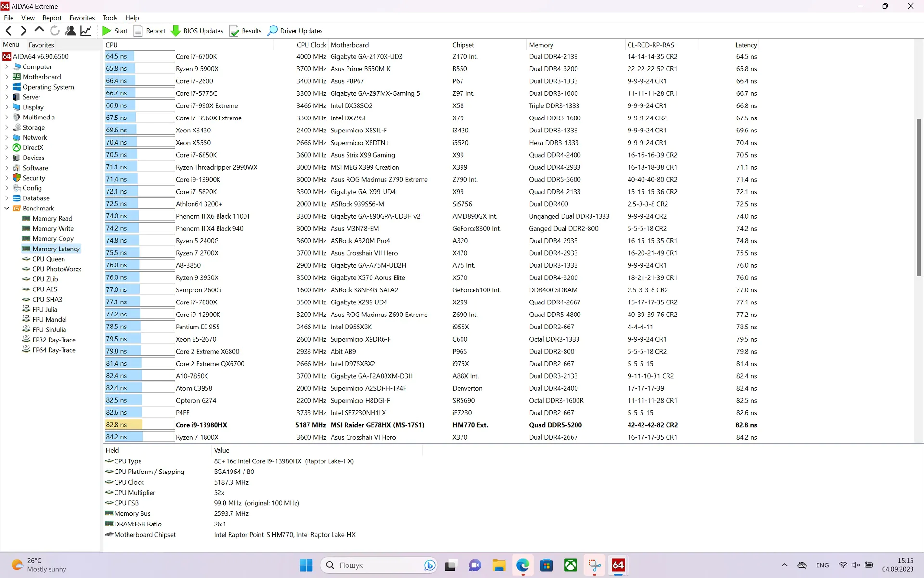Select the 84.2 ns latency bar
Viewport: 924px width, 578px height.
[140, 437]
